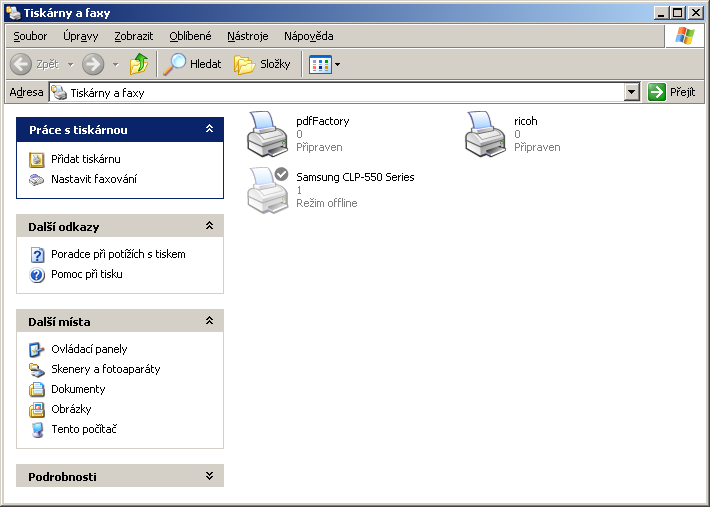This screenshot has width=710, height=507.
Task: Click the Up folder toolbar icon
Action: (139, 64)
